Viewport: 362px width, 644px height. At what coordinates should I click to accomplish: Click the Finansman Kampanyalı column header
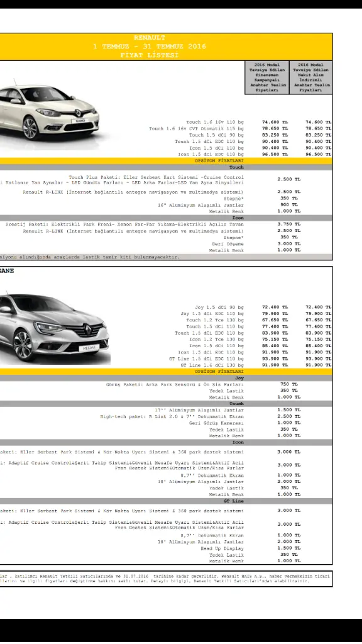[267, 77]
